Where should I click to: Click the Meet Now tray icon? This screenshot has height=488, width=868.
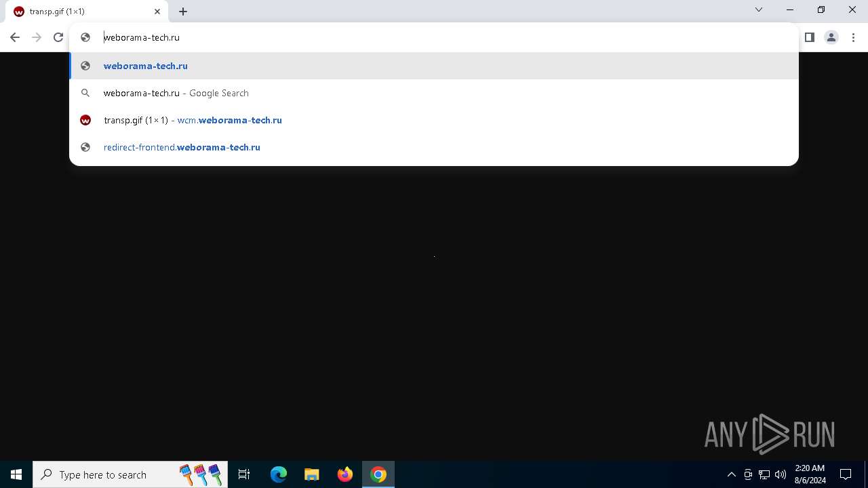coord(748,474)
